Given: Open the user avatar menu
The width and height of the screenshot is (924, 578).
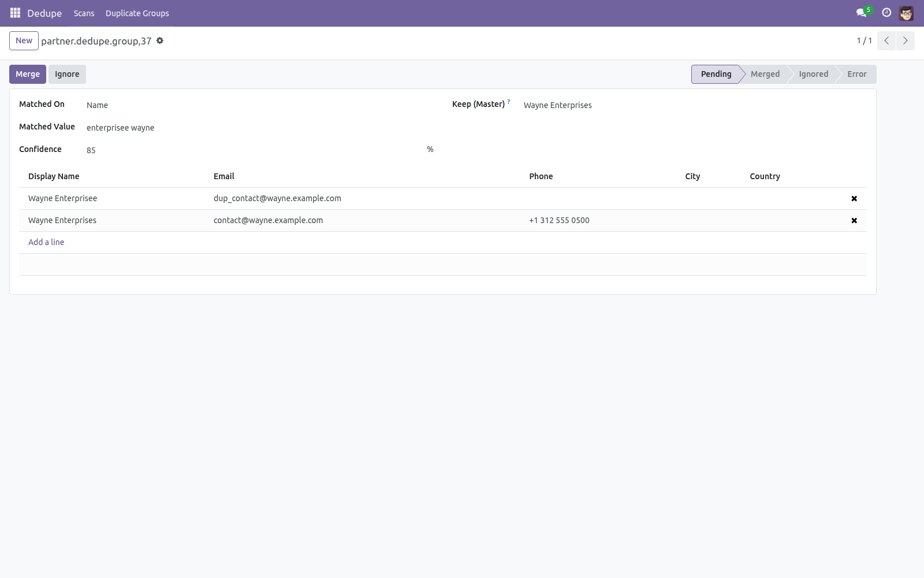Looking at the screenshot, I should pyautogui.click(x=906, y=13).
